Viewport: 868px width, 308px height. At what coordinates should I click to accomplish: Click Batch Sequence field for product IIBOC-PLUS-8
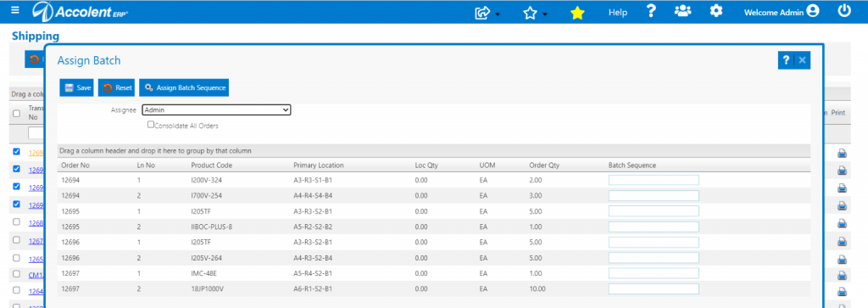(654, 227)
